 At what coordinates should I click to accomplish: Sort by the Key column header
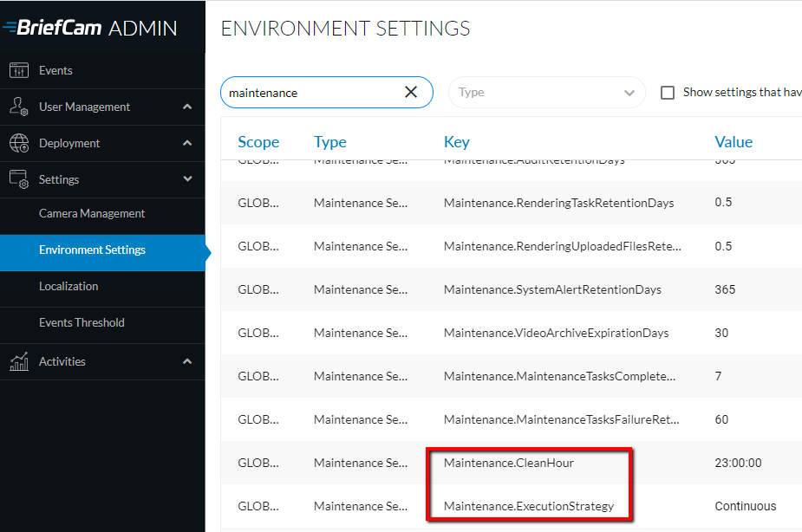pos(456,141)
